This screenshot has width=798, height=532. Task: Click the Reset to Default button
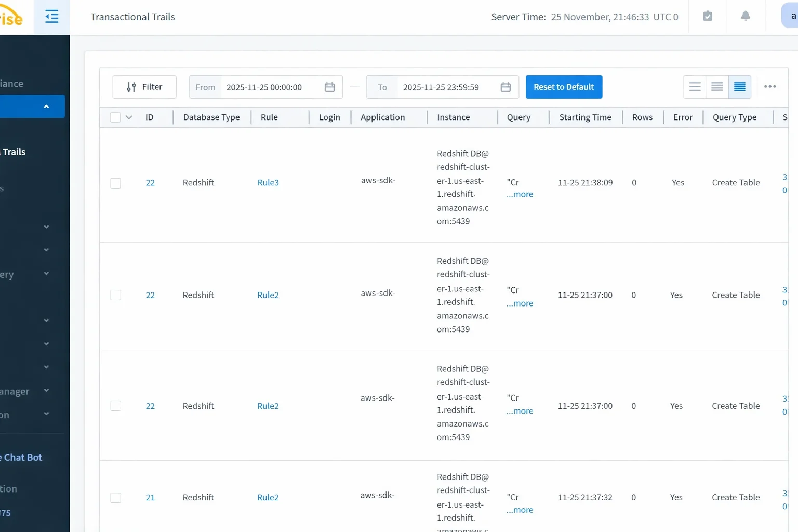coord(564,87)
